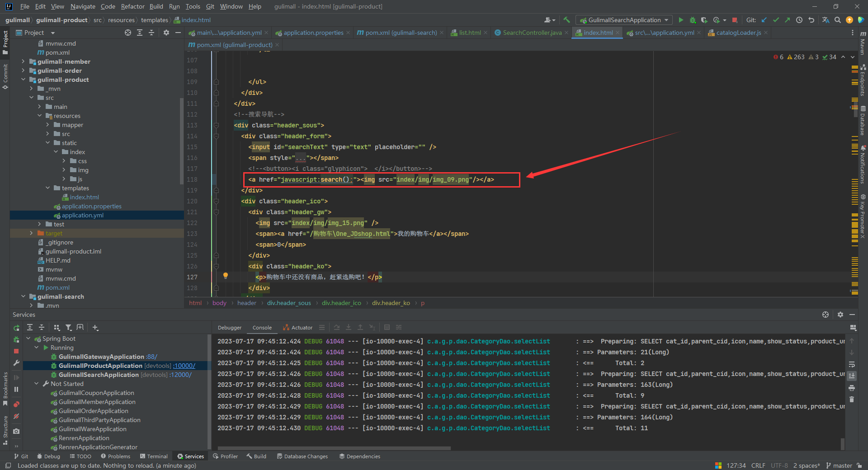Image resolution: width=868 pixels, height=470 pixels.
Task: Click Git Update Project blue arrow
Action: click(764, 20)
